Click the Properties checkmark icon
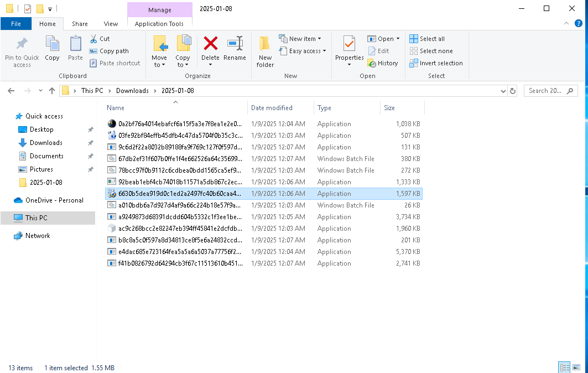The image size is (588, 373). pos(349,44)
